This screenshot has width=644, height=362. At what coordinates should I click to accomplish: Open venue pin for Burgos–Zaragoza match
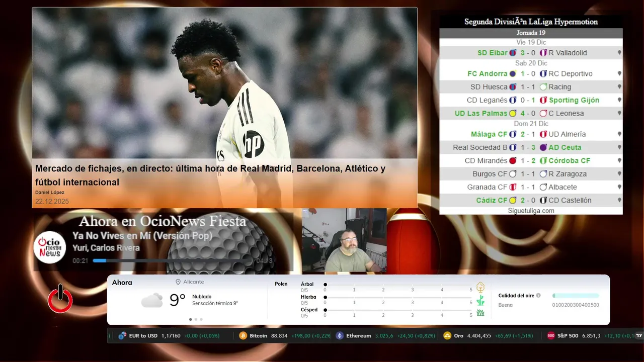(x=619, y=174)
